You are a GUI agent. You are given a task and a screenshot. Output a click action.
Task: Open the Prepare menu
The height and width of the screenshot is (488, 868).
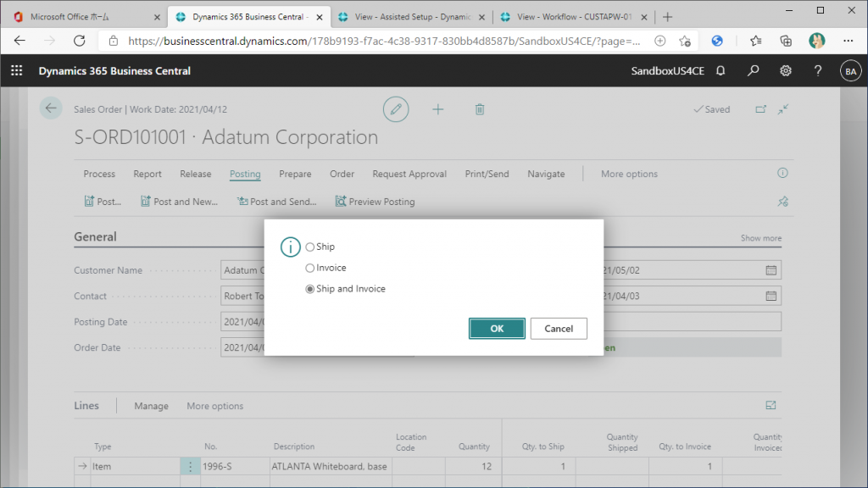(295, 174)
